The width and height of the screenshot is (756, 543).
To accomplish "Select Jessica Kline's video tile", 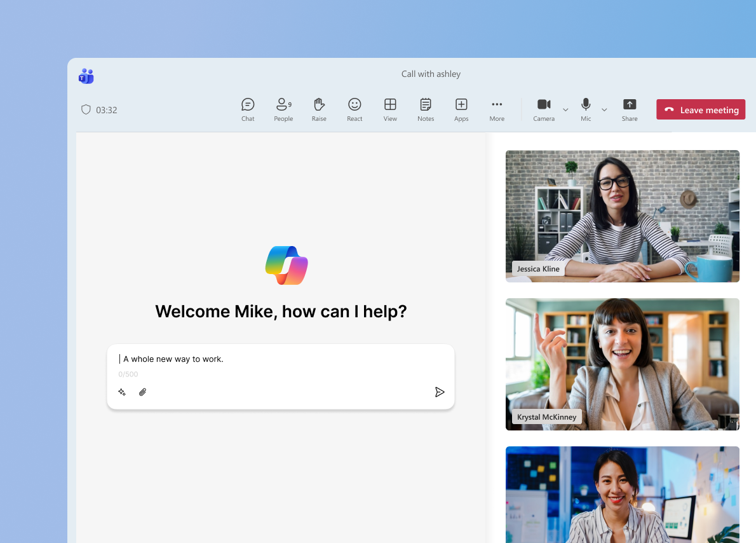I will click(623, 216).
